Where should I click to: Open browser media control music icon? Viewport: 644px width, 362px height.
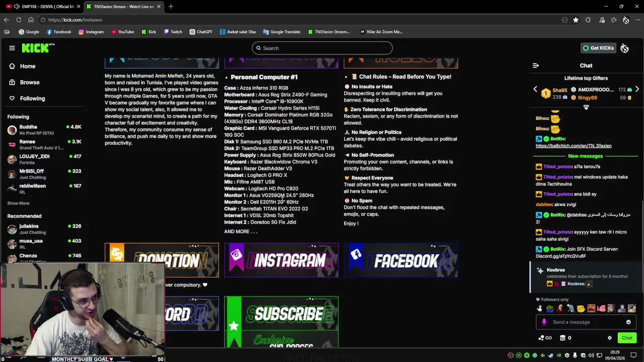coord(602,20)
